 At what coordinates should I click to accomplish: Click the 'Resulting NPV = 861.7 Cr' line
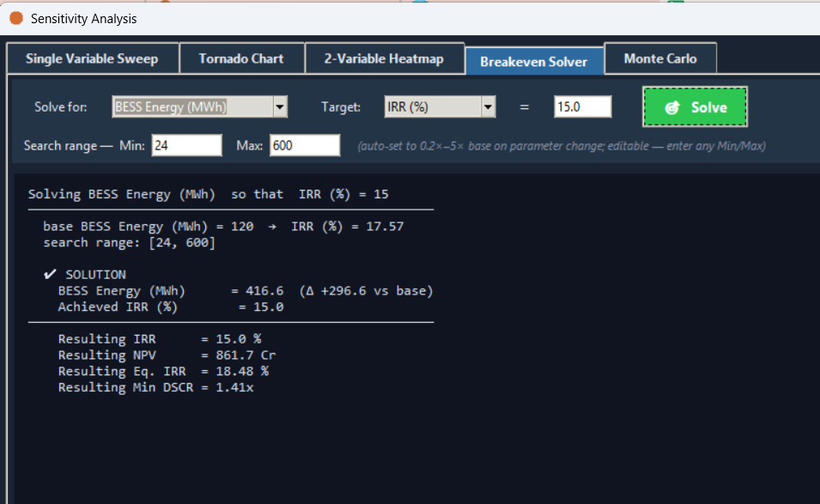click(167, 355)
